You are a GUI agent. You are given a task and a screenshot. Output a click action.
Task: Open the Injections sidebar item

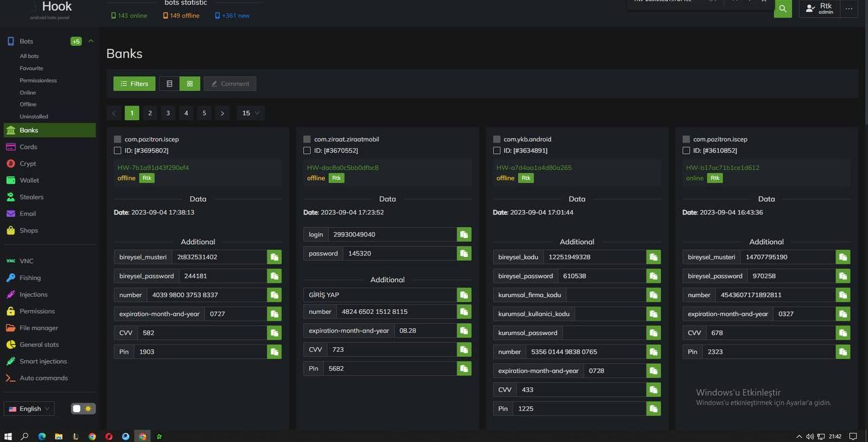coord(49,294)
